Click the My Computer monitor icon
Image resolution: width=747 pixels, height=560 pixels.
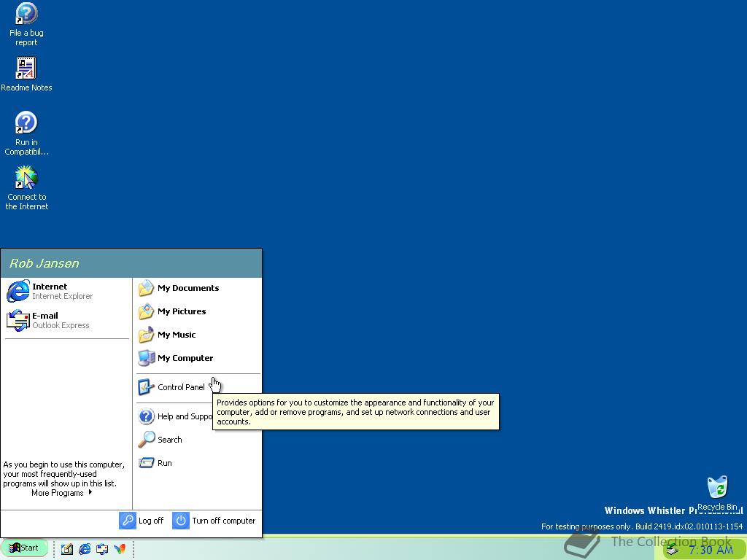pyautogui.click(x=146, y=358)
